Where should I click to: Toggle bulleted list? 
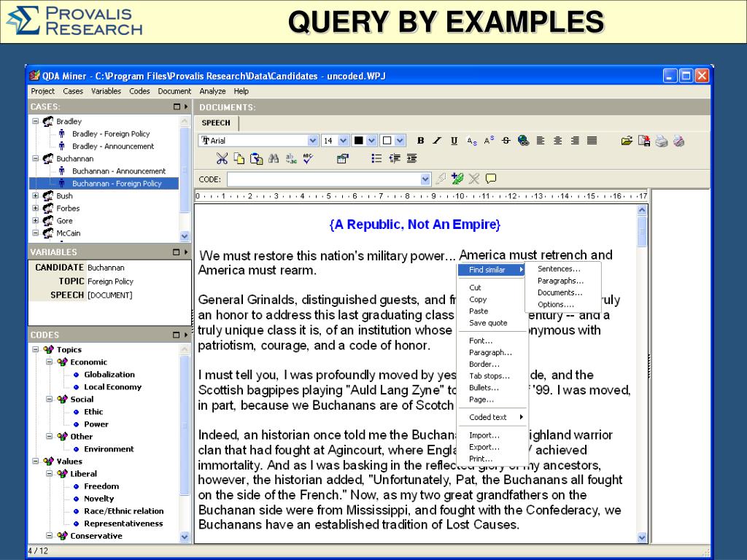click(x=376, y=158)
